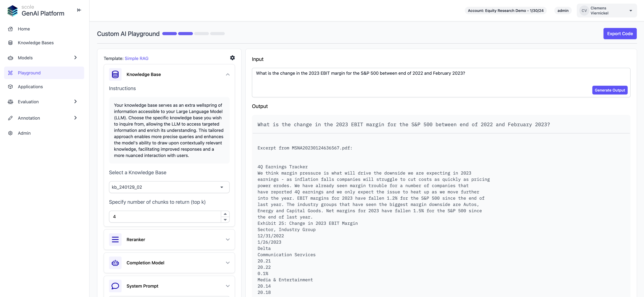
Task: Collapse the Knowledge Base section
Action: (227, 74)
